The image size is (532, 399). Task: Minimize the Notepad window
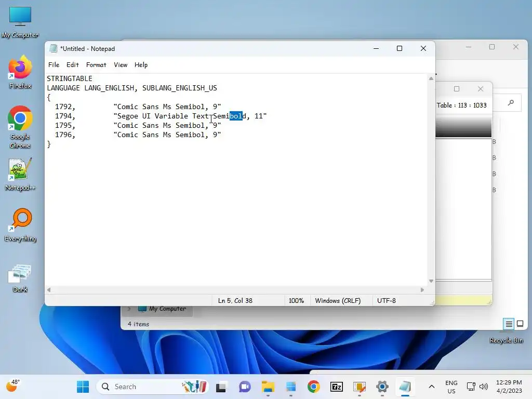click(376, 48)
